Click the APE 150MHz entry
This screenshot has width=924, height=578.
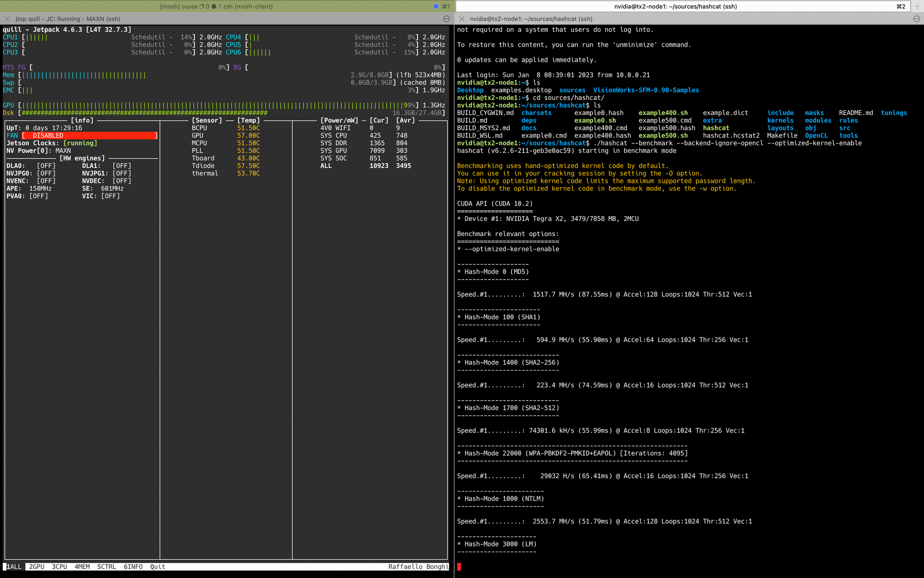(29, 189)
